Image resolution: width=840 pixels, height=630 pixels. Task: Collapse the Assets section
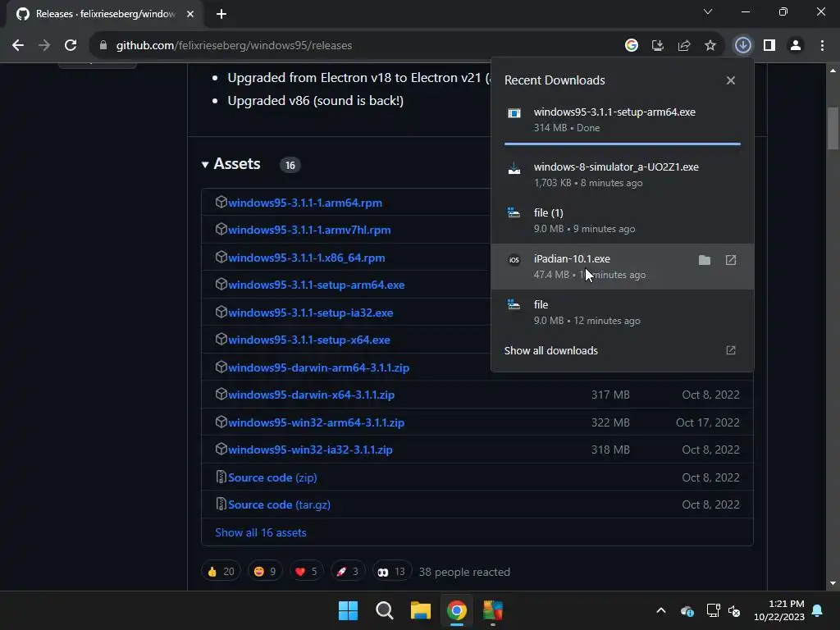point(204,164)
